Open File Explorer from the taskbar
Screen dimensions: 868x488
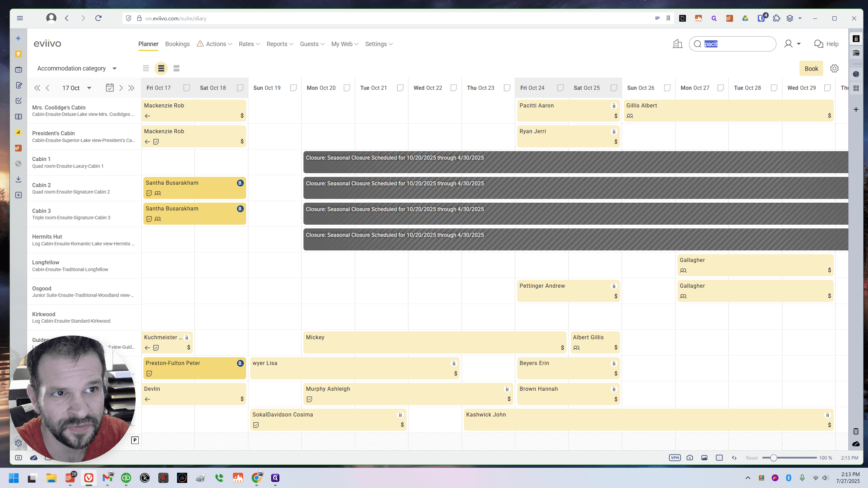pos(52,478)
